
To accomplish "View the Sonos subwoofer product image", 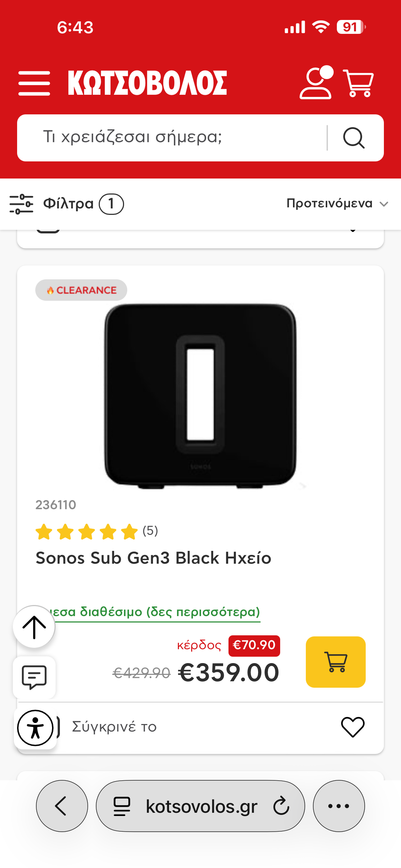I will point(200,396).
